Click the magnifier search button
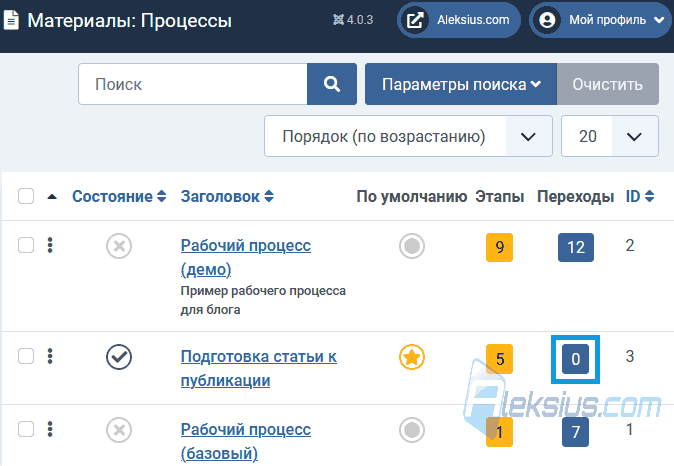 (332, 84)
